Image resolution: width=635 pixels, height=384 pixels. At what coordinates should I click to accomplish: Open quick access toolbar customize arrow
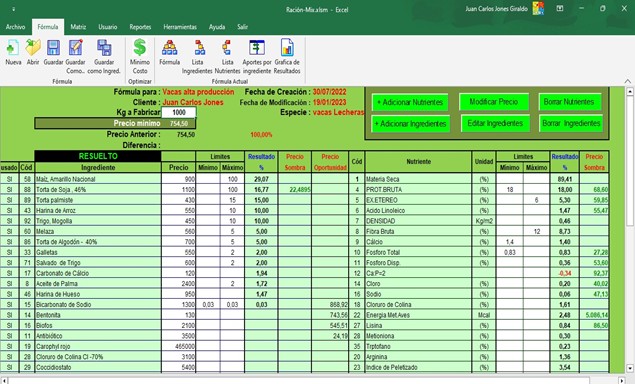coord(13,9)
